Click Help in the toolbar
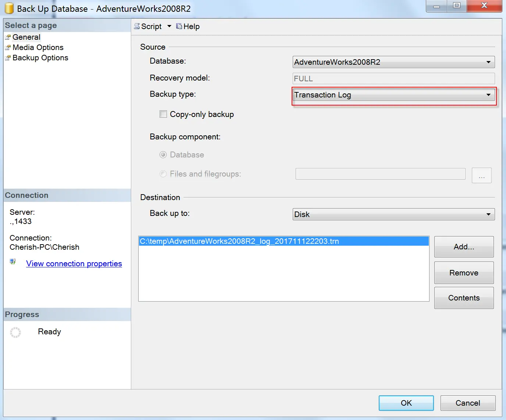This screenshot has height=420, width=506. pos(192,26)
